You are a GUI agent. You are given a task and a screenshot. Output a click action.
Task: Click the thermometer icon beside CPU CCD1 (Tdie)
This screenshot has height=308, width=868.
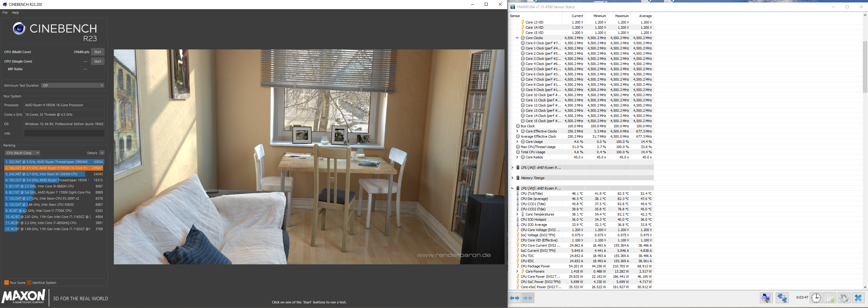[x=518, y=204]
